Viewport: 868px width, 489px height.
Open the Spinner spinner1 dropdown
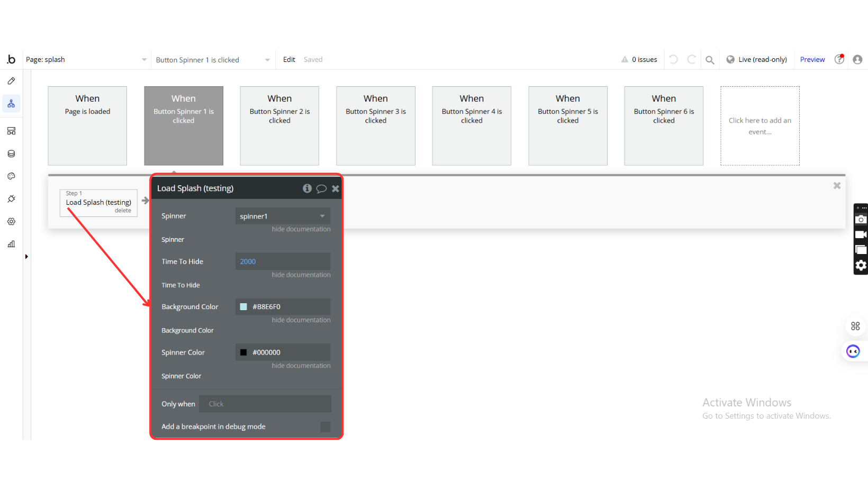point(283,216)
